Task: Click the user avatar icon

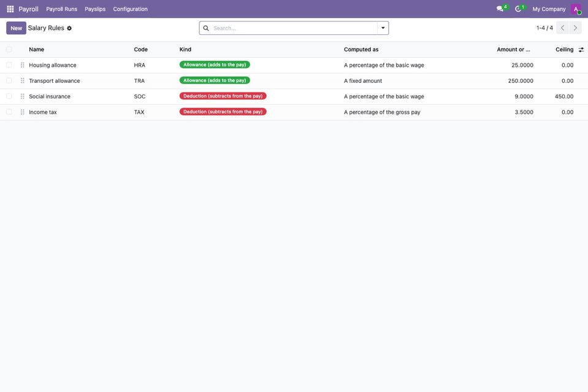Action: [x=576, y=9]
